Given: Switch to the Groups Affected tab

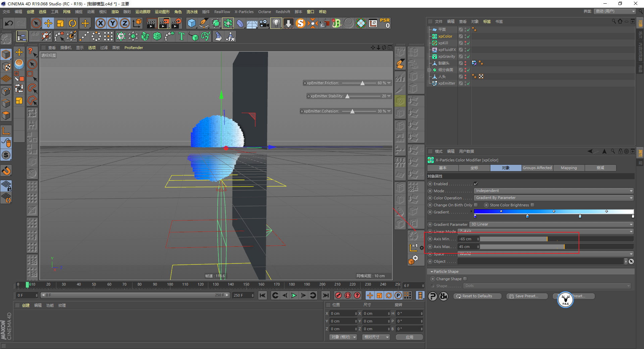Looking at the screenshot, I should 537,168.
